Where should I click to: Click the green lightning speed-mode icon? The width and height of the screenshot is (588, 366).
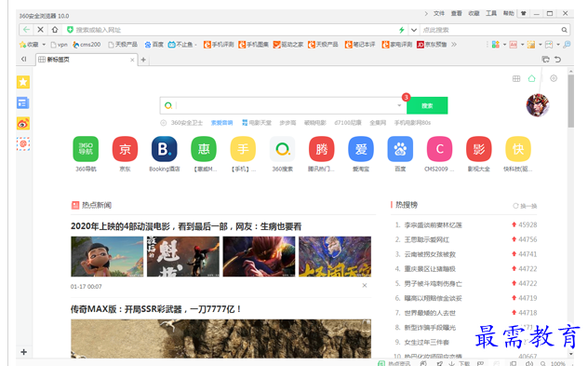[x=402, y=30]
